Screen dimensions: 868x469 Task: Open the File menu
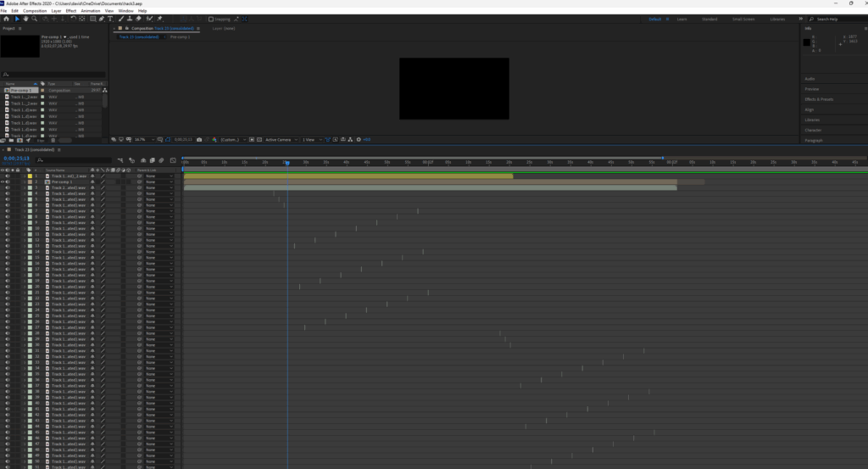3,10
